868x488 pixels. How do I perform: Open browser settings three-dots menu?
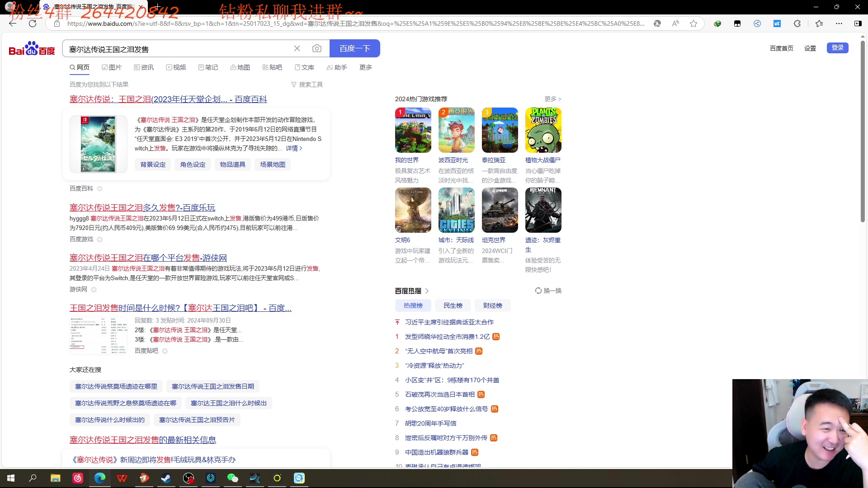[x=839, y=23]
